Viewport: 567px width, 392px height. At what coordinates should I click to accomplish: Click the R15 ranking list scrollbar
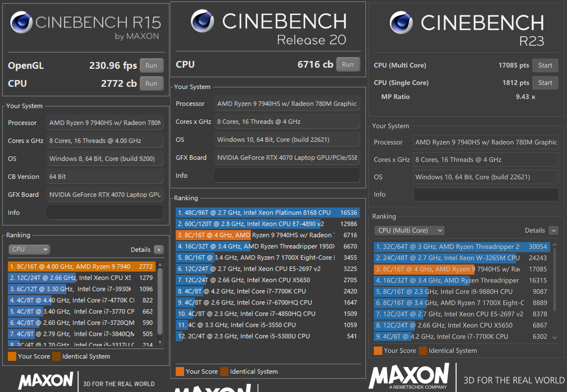pos(160,301)
